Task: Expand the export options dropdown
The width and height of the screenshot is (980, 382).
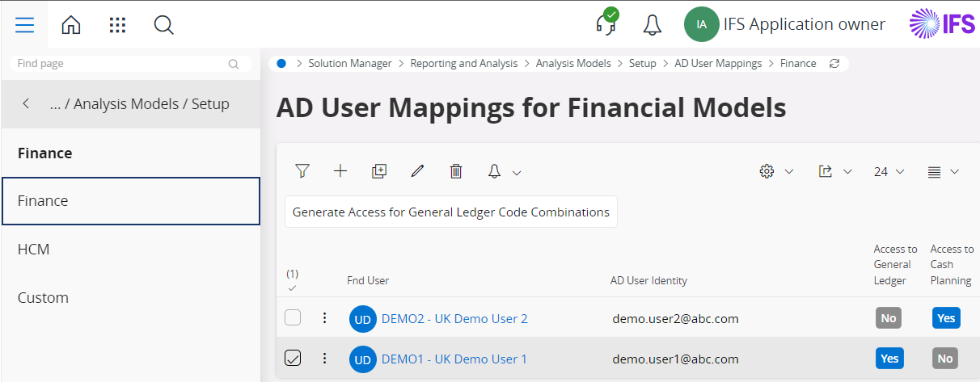Action: point(834,171)
